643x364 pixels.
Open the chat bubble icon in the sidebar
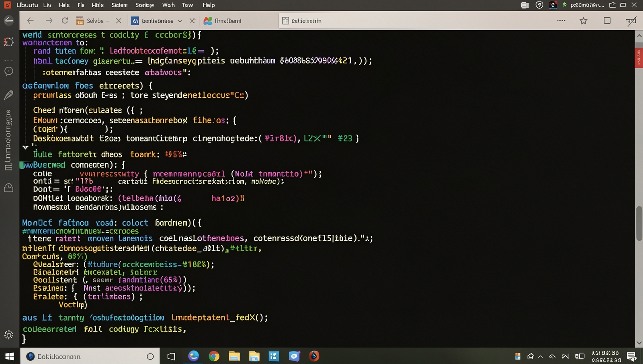(8, 72)
